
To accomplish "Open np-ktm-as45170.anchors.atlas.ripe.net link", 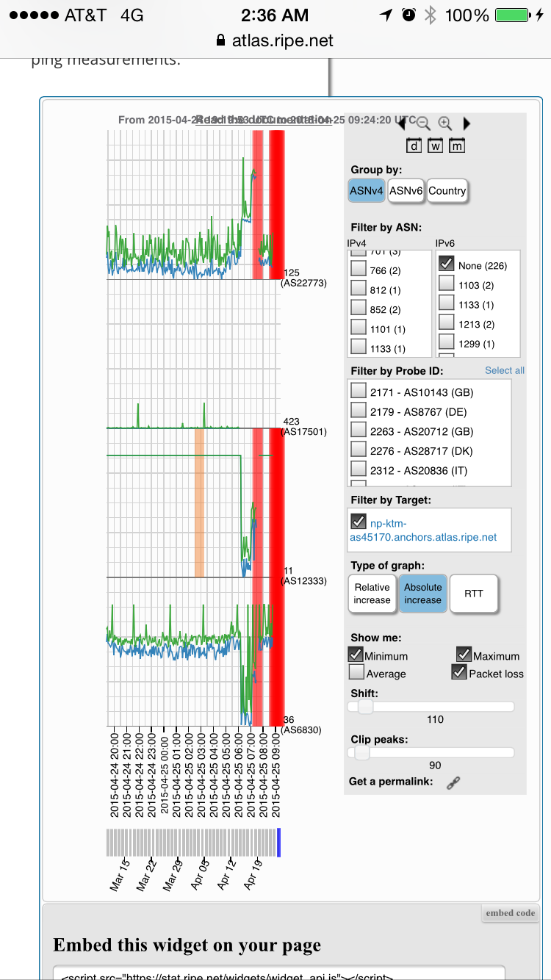I will 423,530.
